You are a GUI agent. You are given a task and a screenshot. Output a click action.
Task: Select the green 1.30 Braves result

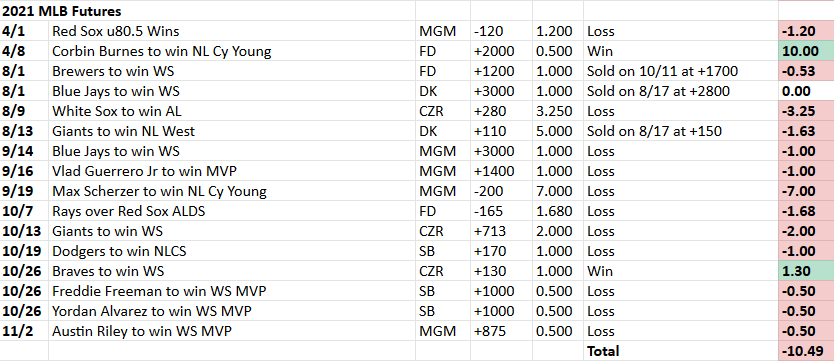coord(806,271)
